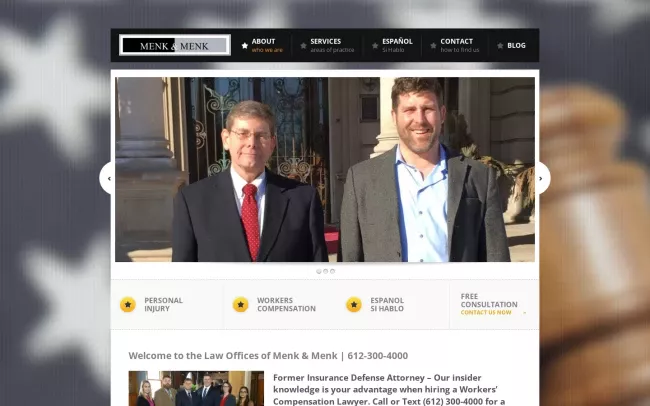Click the Workers Compensation gold star badge
This screenshot has width=650, height=406.
(x=241, y=304)
